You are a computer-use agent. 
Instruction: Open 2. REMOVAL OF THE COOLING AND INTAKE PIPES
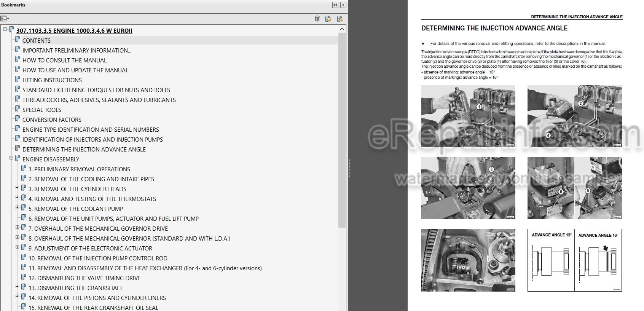coord(91,179)
